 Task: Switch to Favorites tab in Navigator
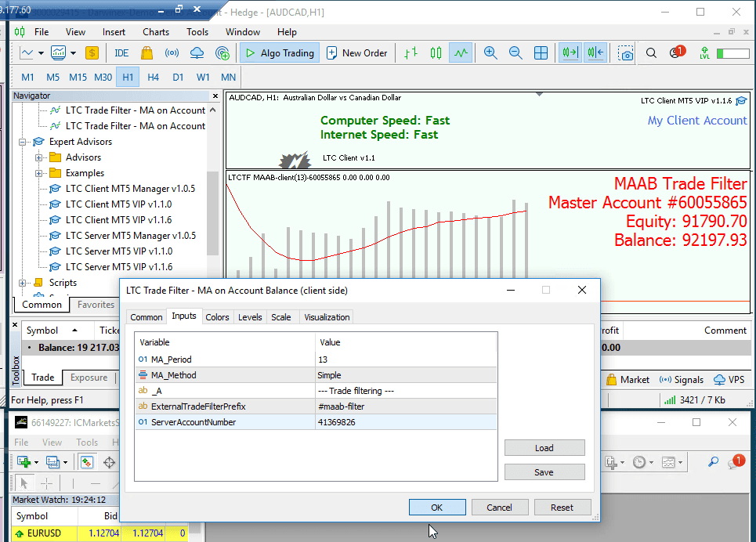[96, 305]
